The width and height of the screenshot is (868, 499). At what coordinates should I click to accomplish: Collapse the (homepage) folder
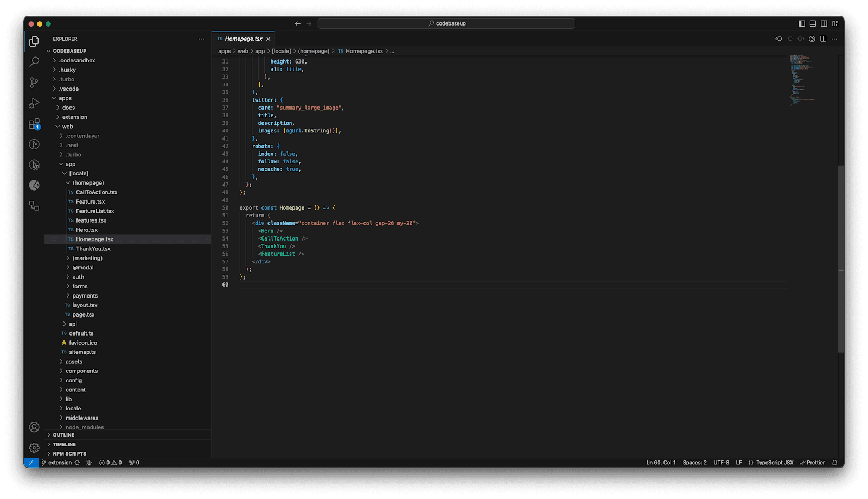127,183
